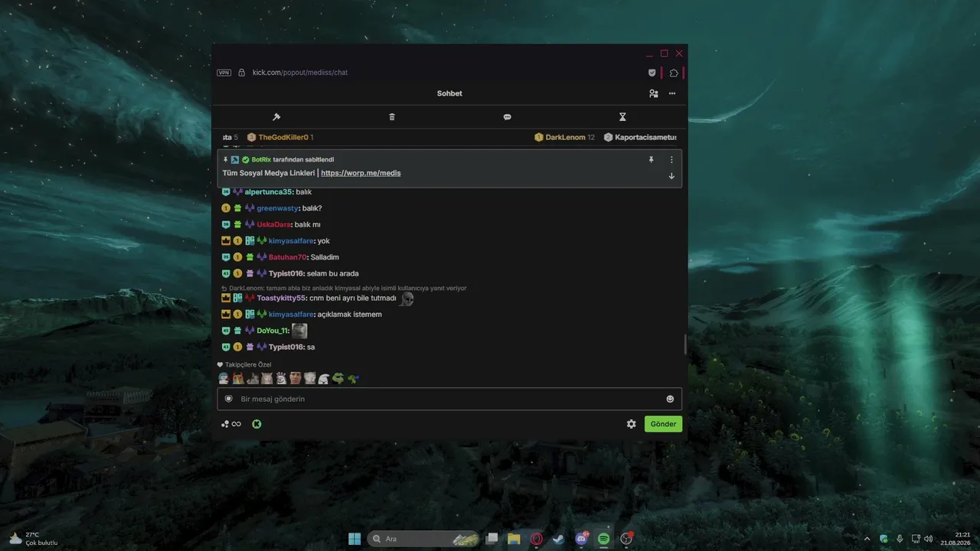Click the kick.com chat URL in address bar
This screenshot has height=551, width=980.
pyautogui.click(x=300, y=73)
